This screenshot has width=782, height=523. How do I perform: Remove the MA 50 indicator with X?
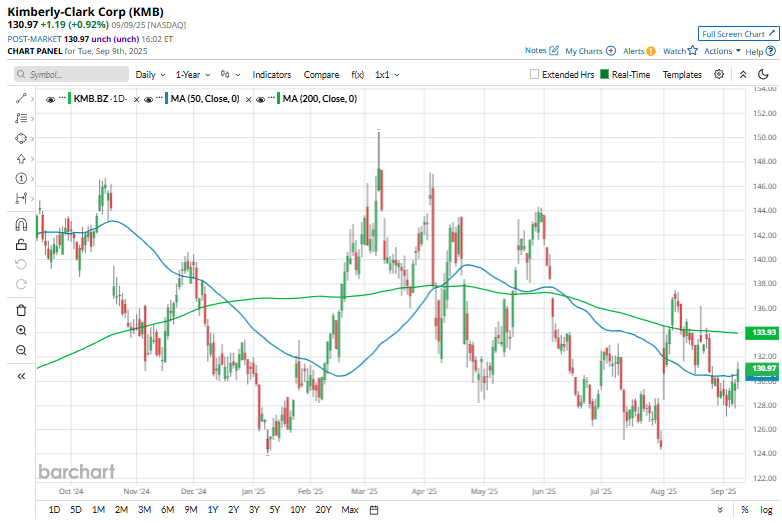pyautogui.click(x=248, y=99)
